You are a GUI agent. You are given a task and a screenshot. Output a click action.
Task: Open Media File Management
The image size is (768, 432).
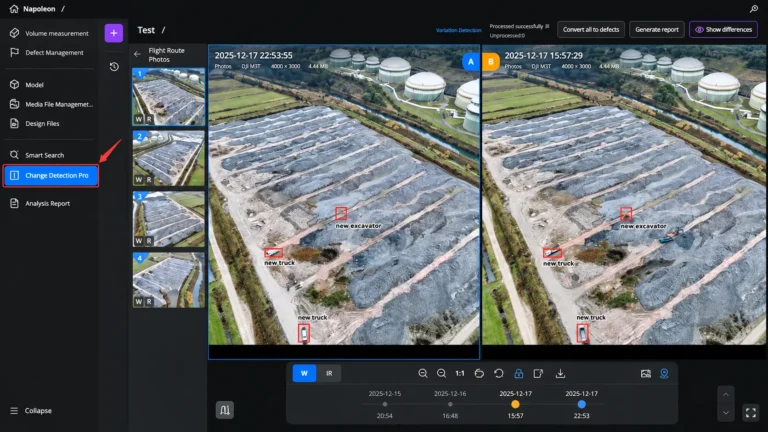tap(51, 104)
